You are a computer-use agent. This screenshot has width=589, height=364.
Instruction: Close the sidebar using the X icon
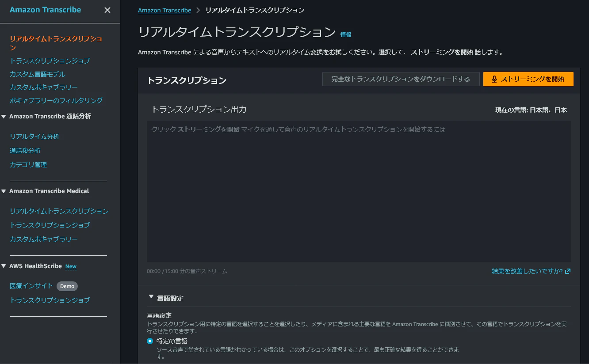point(107,10)
